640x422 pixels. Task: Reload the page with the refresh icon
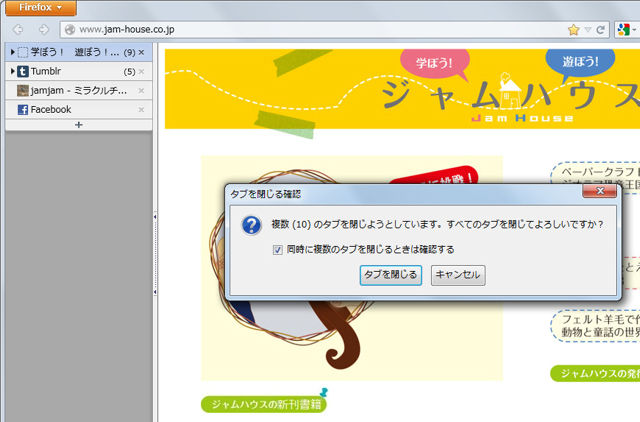click(600, 29)
